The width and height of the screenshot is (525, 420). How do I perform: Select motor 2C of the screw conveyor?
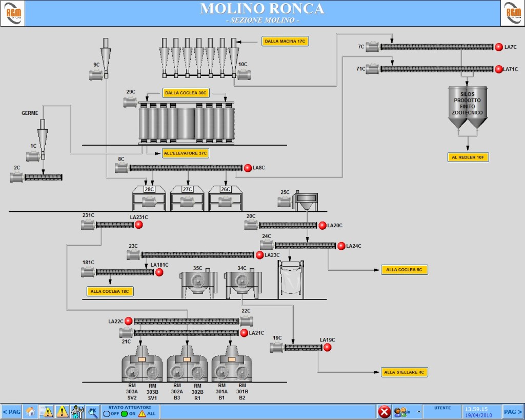17,177
